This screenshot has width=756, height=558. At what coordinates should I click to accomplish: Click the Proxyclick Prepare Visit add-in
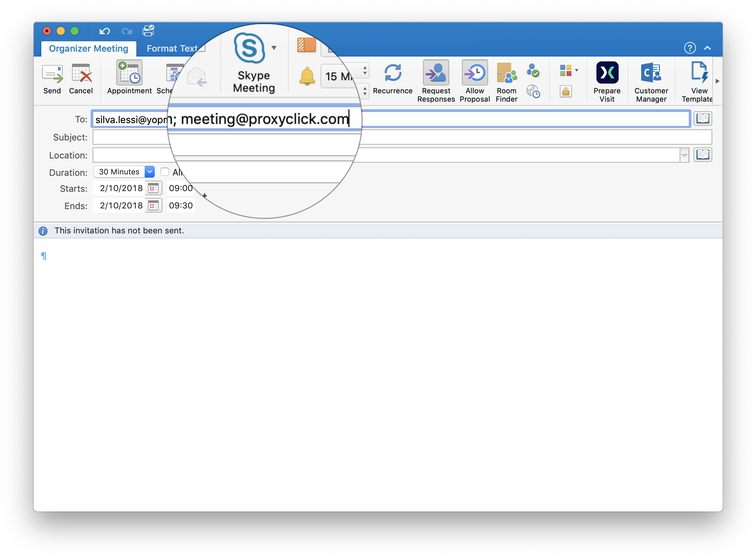[607, 82]
